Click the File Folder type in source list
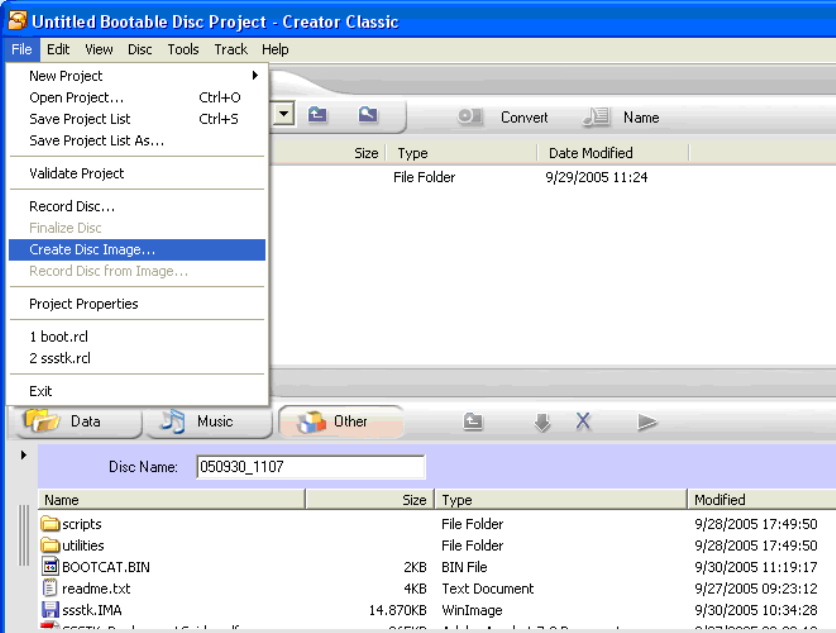836x633 pixels. pyautogui.click(x=424, y=177)
